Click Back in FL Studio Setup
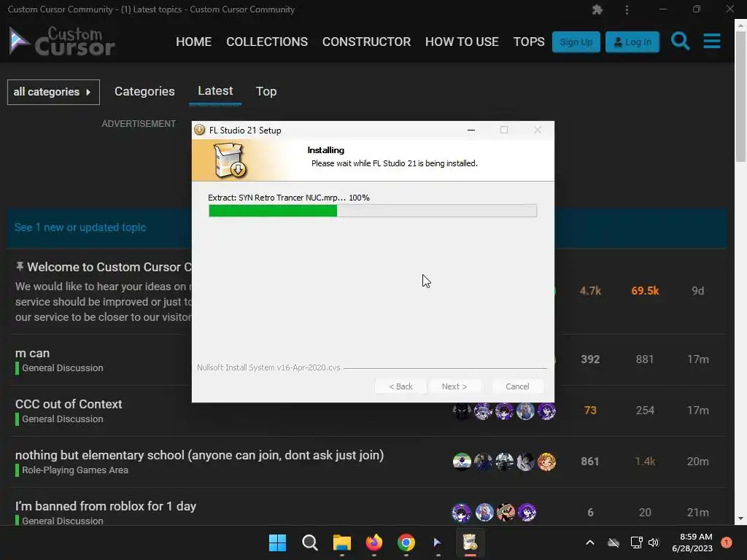This screenshot has width=747, height=560. click(x=400, y=386)
